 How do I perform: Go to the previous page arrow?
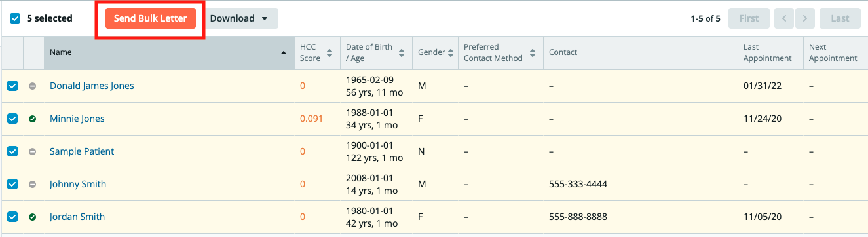(784, 18)
